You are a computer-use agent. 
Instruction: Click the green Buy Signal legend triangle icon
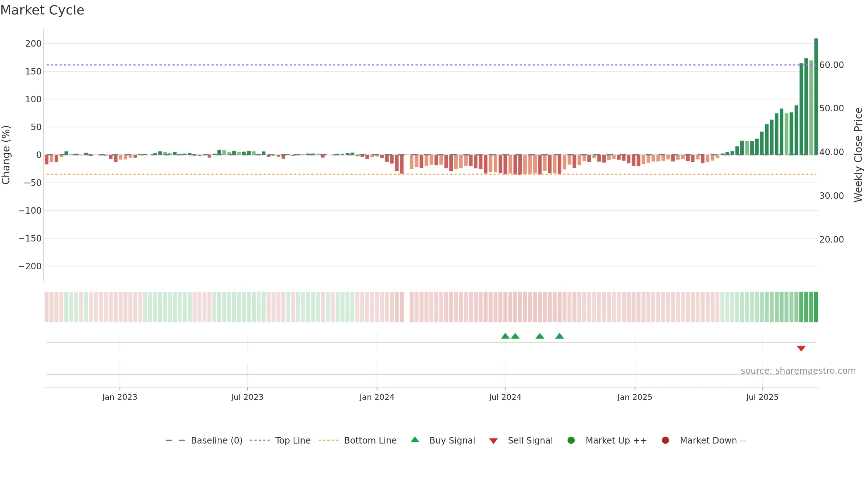pos(415,440)
